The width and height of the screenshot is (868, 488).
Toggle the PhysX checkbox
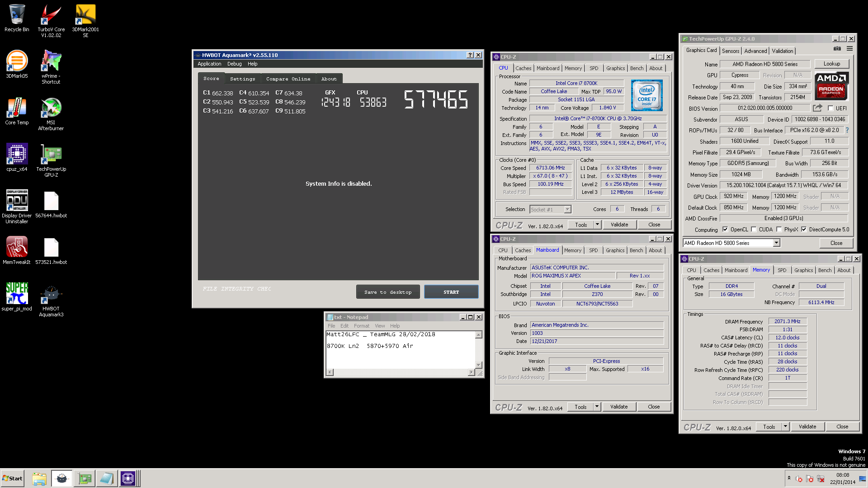(x=779, y=230)
